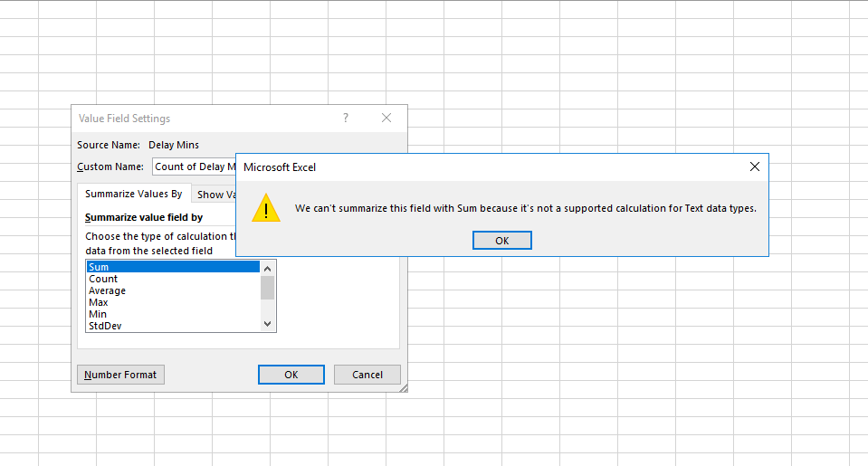
Task: Select Max in calculation list
Action: point(173,302)
